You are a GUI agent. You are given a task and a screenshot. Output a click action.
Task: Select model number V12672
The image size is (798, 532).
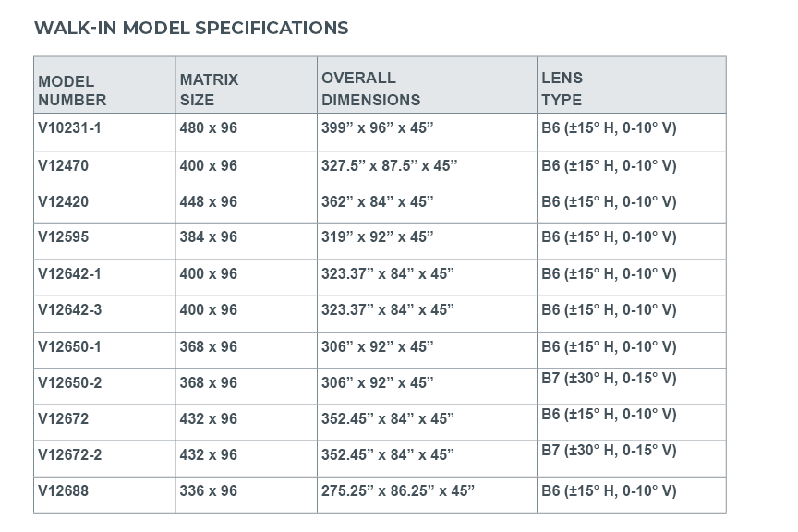tap(63, 419)
